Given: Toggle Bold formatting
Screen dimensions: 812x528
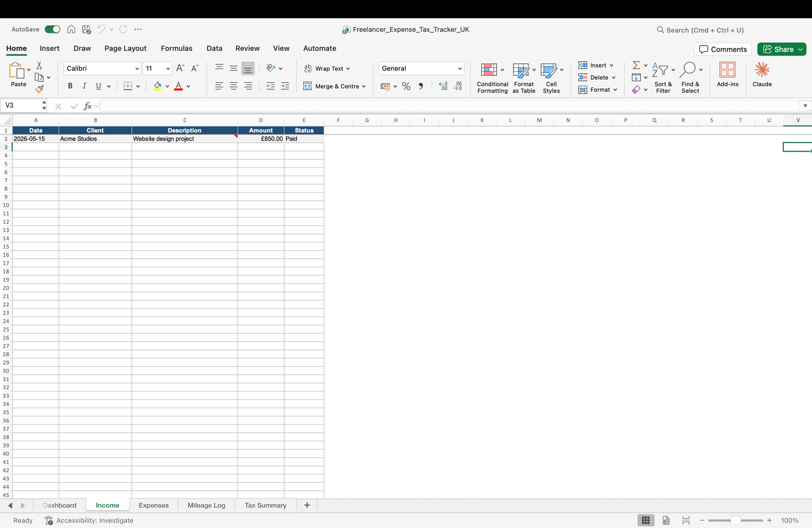Looking at the screenshot, I should click(70, 86).
